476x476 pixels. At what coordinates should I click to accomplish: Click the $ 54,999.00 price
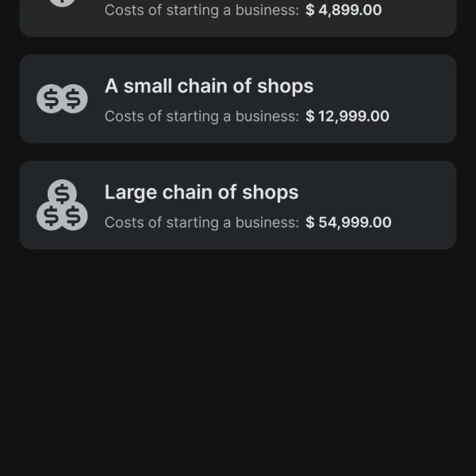pyautogui.click(x=348, y=223)
